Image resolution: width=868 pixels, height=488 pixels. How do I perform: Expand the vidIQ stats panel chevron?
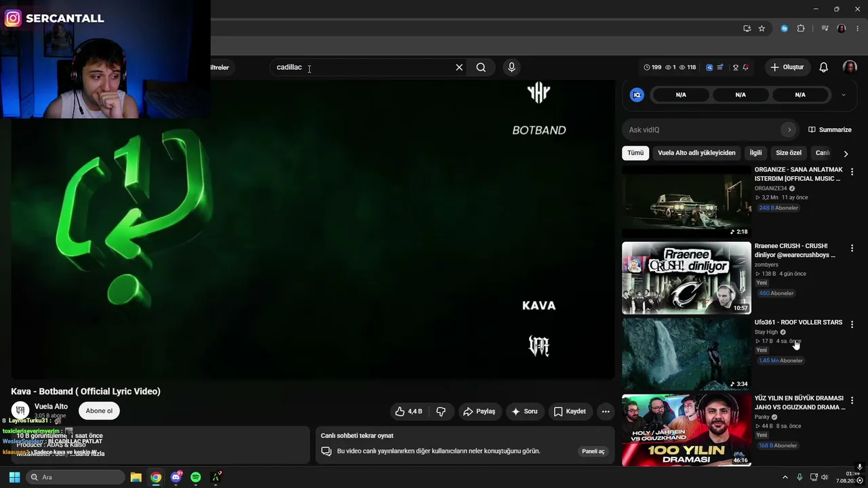tap(844, 95)
